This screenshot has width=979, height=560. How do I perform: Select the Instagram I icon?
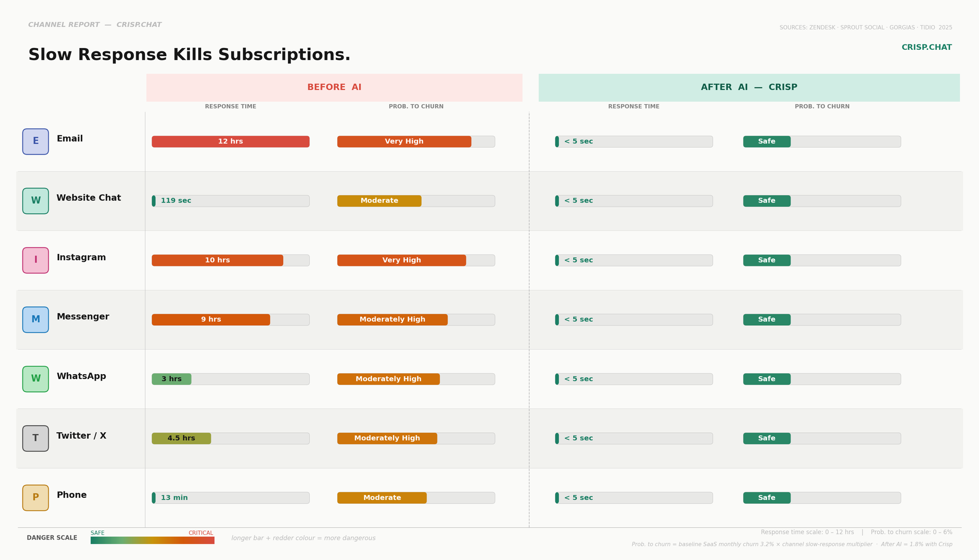pos(35,260)
